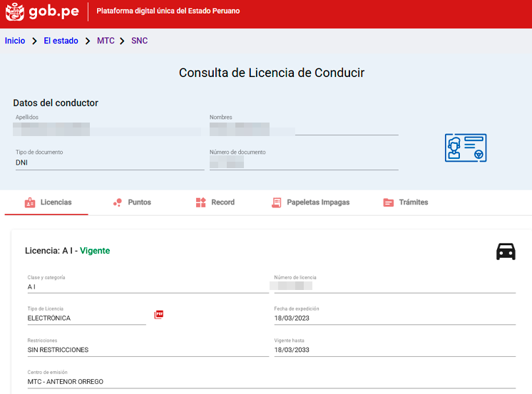Click the Vigente hasta date 18/03/2033
The height and width of the screenshot is (394, 532).
point(292,350)
